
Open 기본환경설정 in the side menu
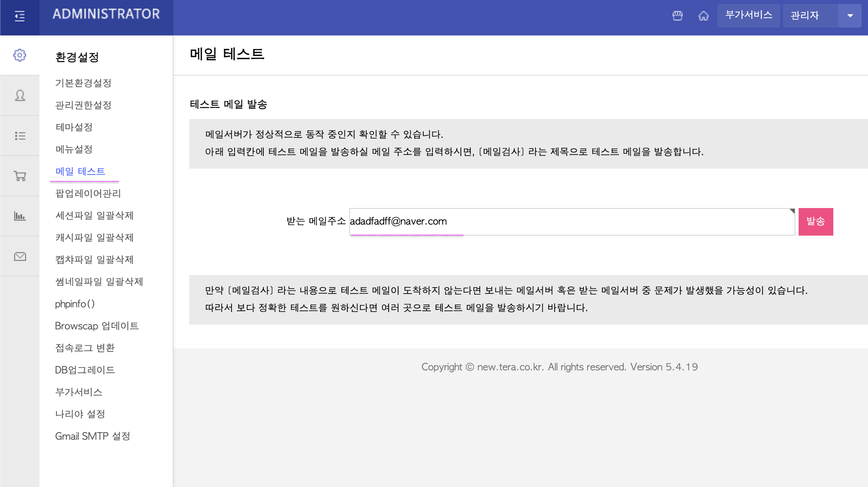pyautogui.click(x=83, y=83)
